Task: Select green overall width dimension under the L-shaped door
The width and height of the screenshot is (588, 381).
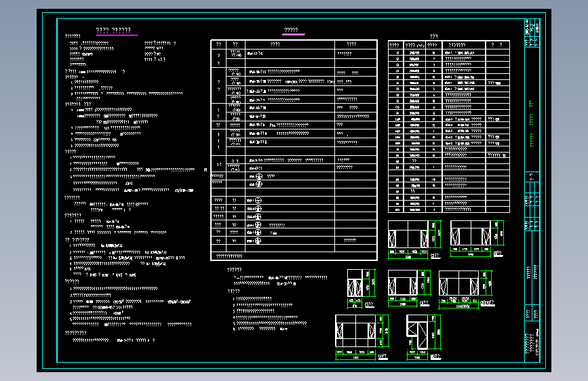Action: coord(417,357)
